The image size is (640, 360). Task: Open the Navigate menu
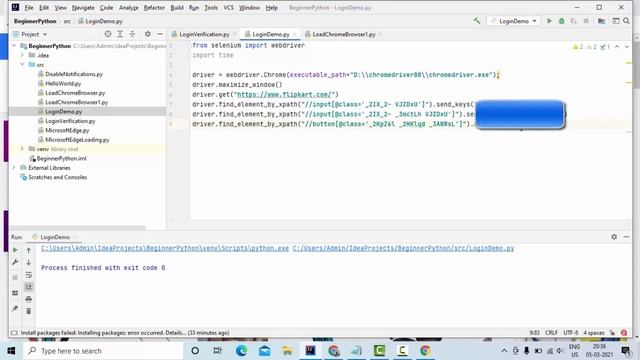[x=83, y=8]
